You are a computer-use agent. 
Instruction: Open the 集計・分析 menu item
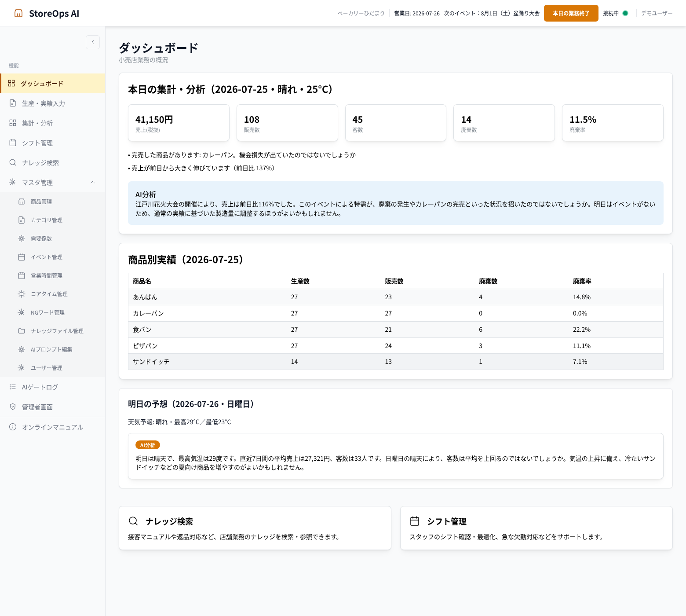pyautogui.click(x=53, y=123)
